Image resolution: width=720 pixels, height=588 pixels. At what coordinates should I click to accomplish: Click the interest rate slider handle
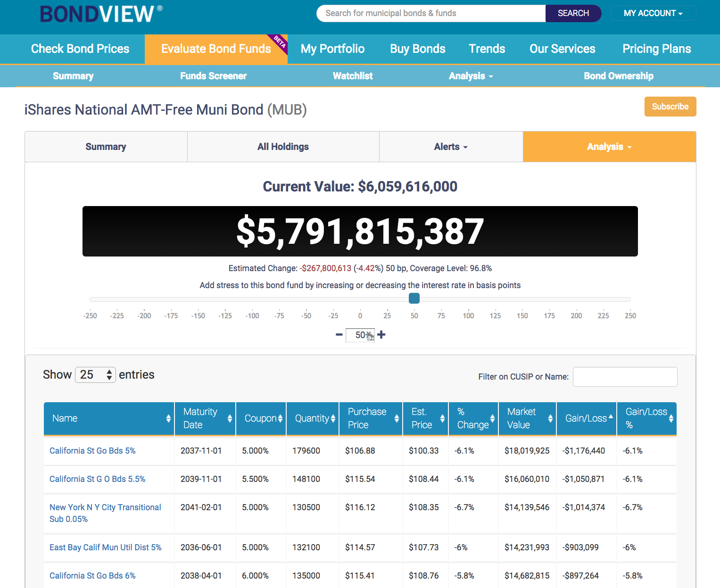(x=414, y=298)
